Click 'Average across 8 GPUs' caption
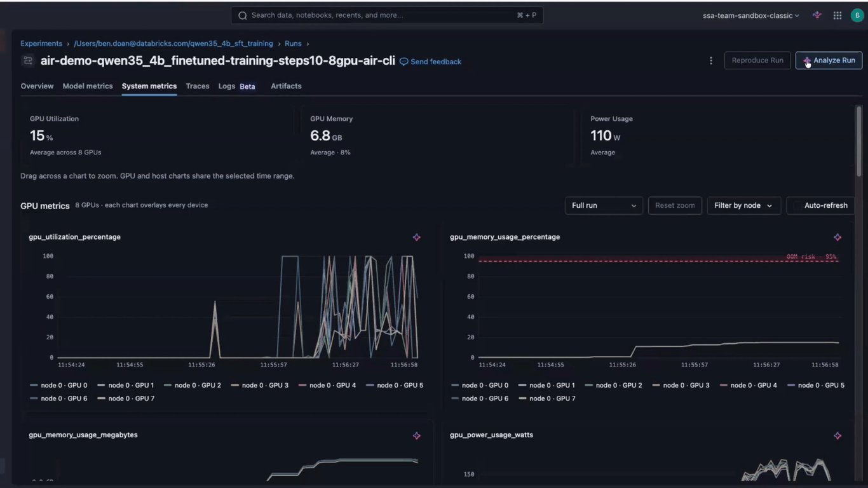The width and height of the screenshot is (868, 488). coord(65,152)
